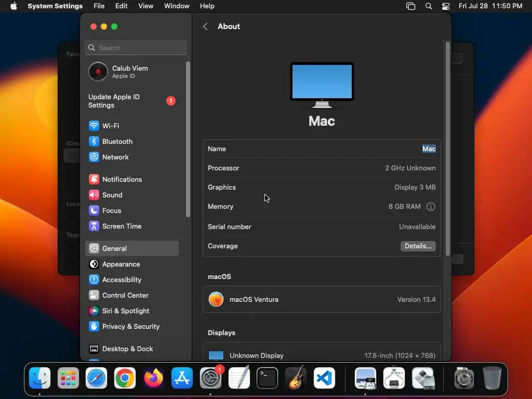Launch Safari from the Dock

pos(96,378)
